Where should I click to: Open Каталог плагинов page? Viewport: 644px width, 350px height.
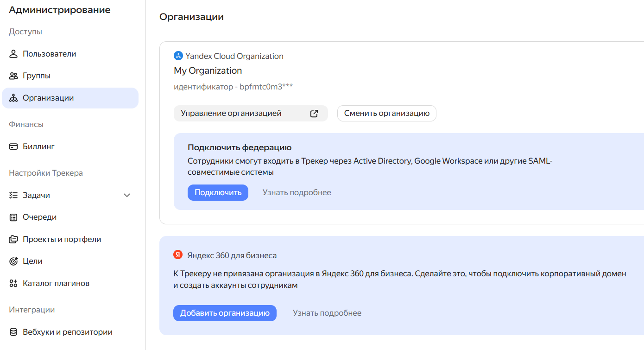(x=70, y=283)
